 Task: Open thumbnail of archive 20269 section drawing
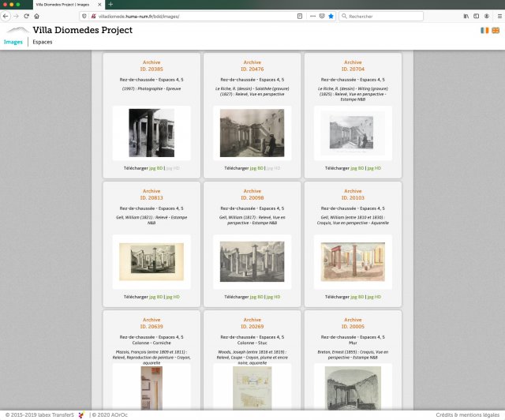point(252,388)
